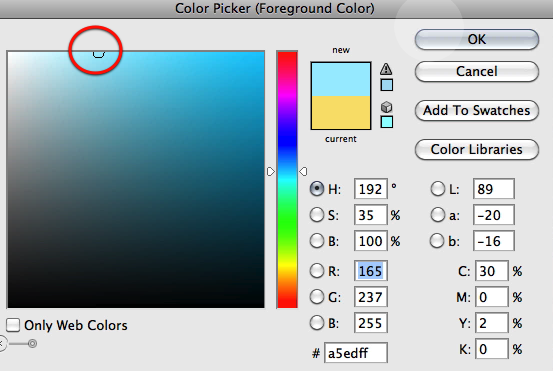The width and height of the screenshot is (553, 371).
Task: Confirm the color with the OK button
Action: coord(477,39)
